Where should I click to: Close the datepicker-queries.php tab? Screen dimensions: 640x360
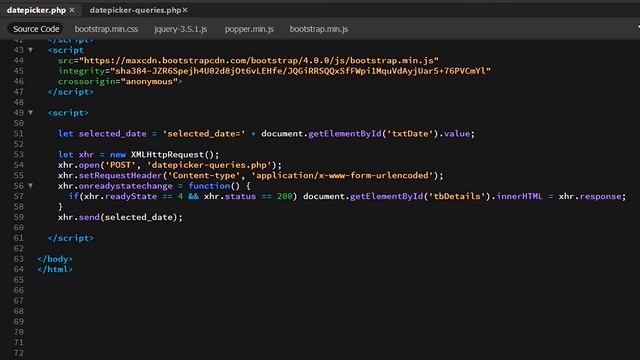[x=185, y=10]
